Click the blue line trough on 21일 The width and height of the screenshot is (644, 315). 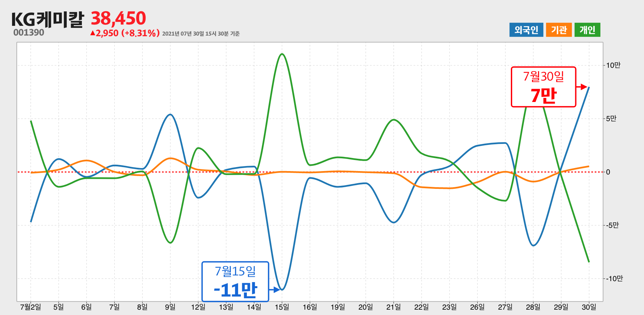point(394,222)
